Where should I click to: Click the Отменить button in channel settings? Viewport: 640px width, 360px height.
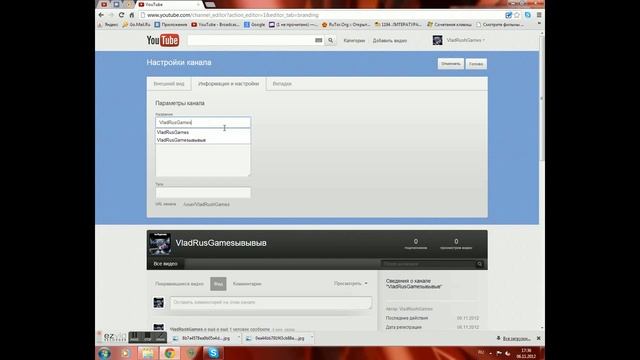[x=451, y=64]
